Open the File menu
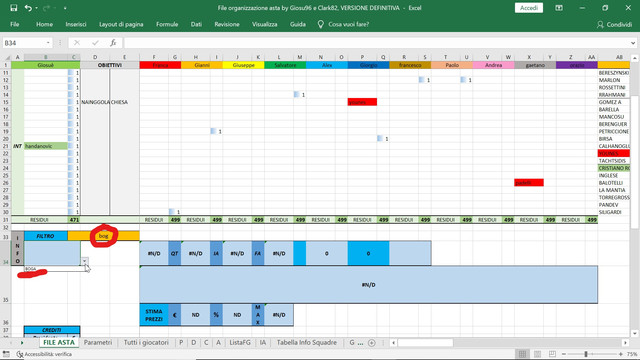This screenshot has width=640, height=360. click(x=15, y=24)
